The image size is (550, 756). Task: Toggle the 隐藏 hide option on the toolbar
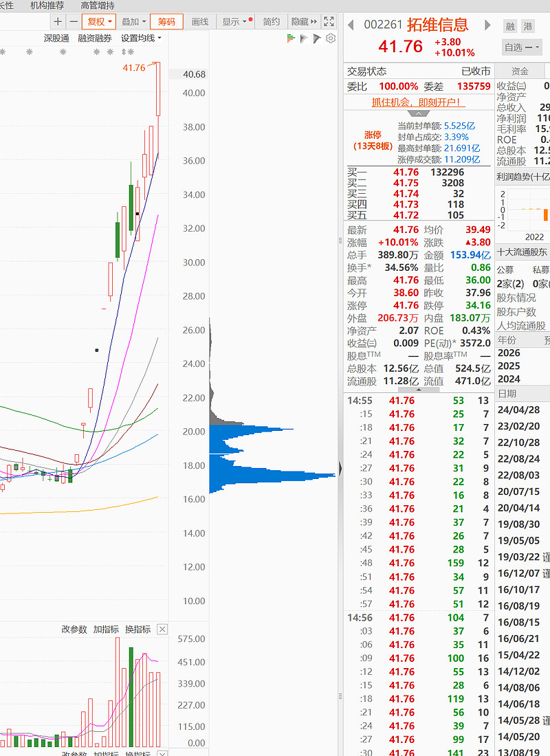tap(300, 21)
